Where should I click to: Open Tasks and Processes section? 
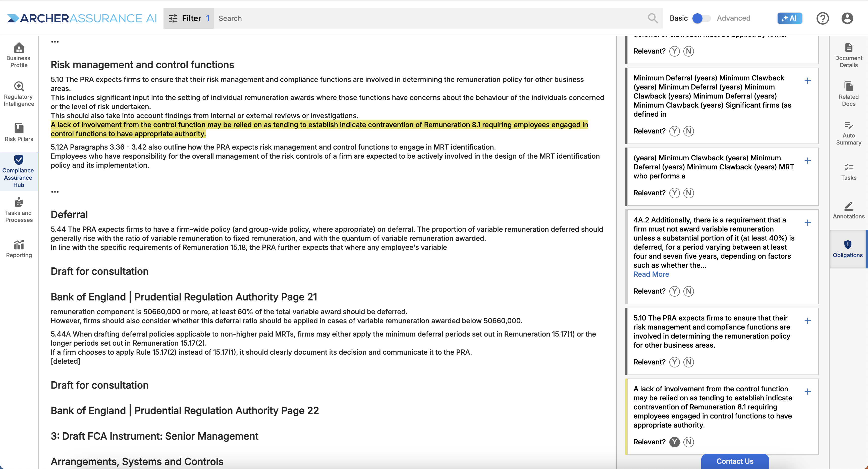(19, 210)
